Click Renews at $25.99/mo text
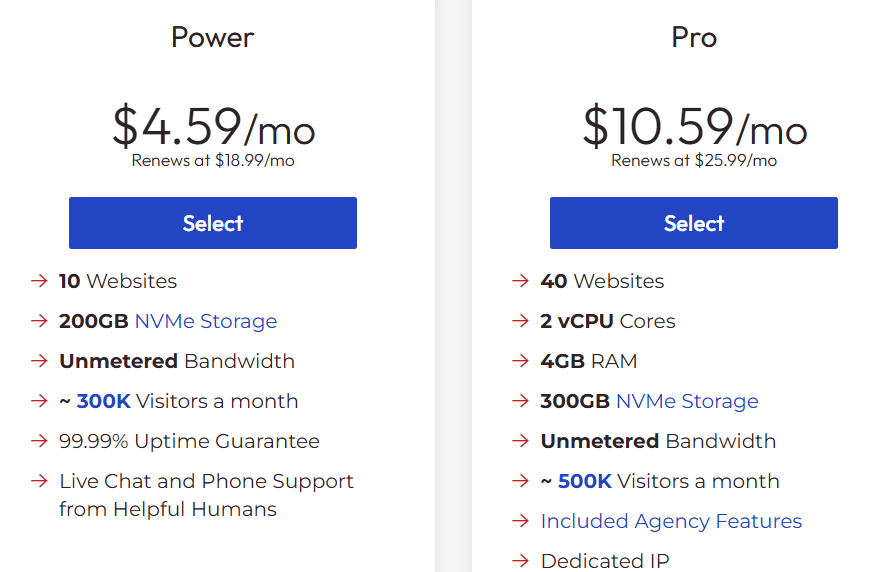The height and width of the screenshot is (572, 886). click(x=694, y=160)
